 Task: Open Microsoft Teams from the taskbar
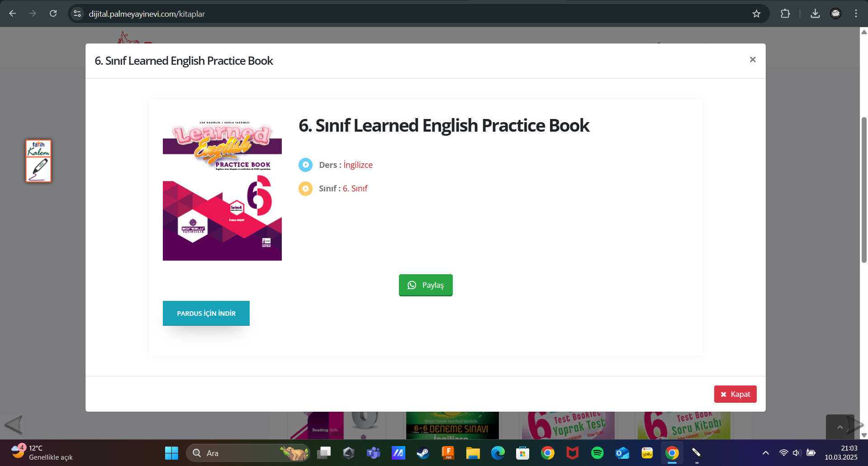(x=373, y=453)
